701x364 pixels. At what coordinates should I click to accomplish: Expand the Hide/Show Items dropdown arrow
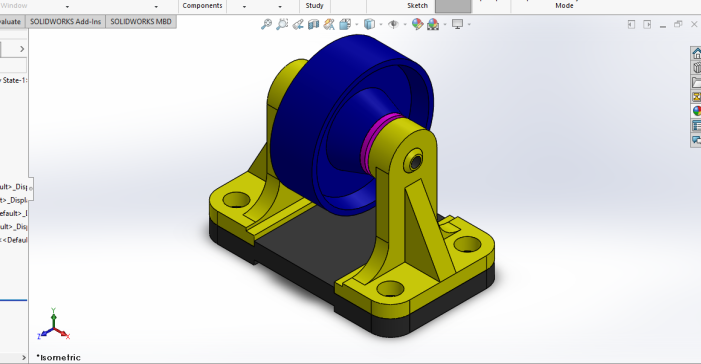click(x=405, y=25)
